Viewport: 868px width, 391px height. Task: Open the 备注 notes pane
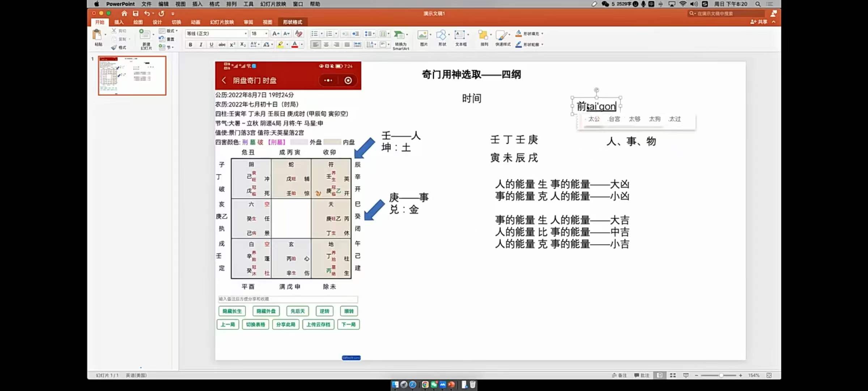click(x=620, y=375)
